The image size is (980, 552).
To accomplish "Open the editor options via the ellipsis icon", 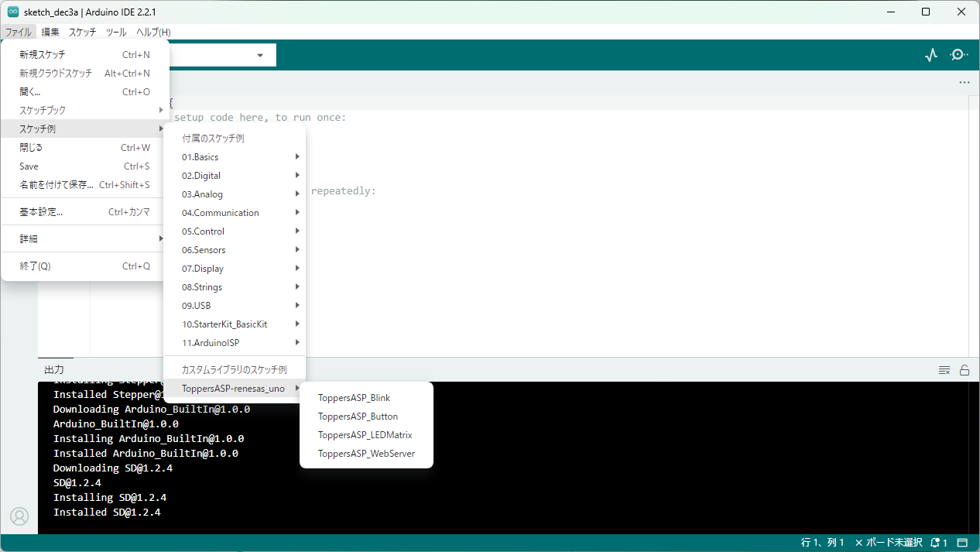I will point(964,82).
